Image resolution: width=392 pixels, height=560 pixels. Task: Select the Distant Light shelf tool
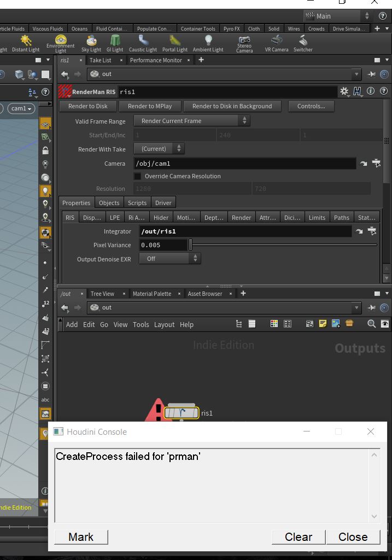[26, 44]
